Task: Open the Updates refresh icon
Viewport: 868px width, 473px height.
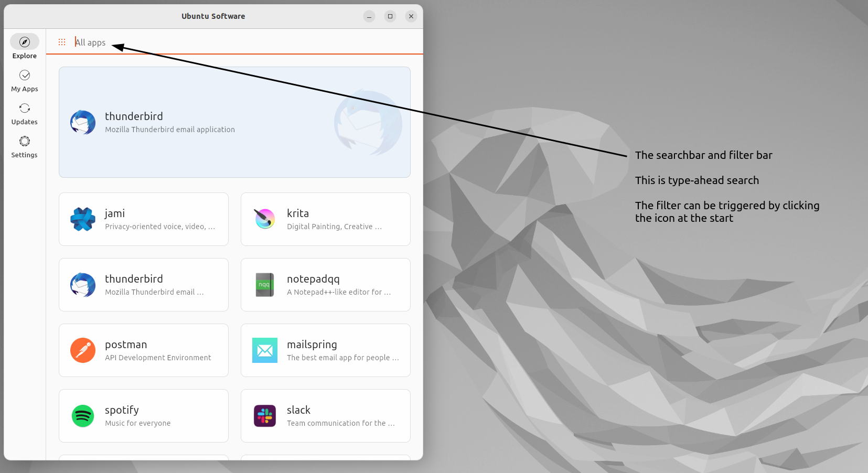Action: click(25, 108)
